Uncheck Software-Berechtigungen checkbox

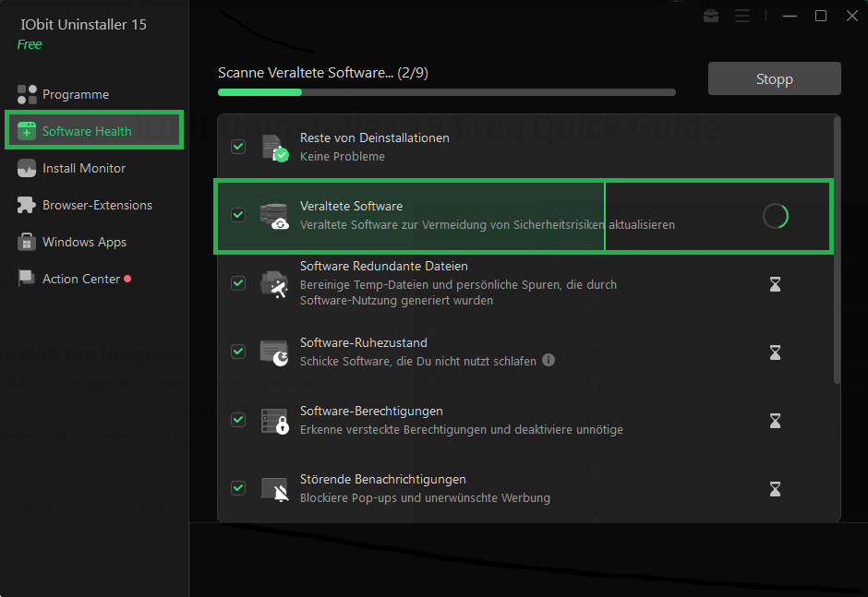point(238,420)
